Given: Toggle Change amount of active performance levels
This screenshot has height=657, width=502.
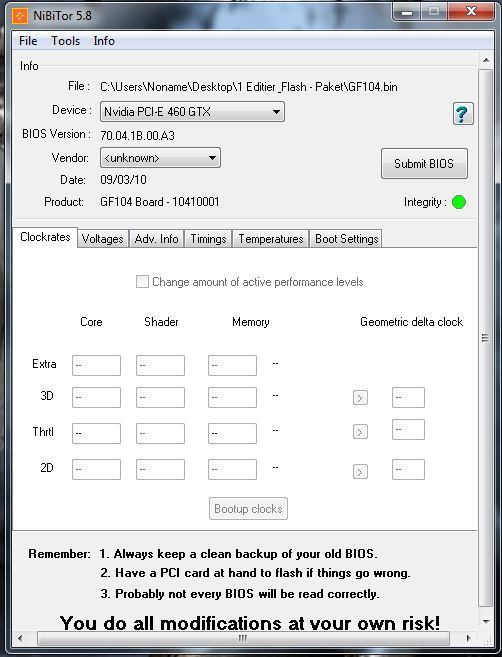Looking at the screenshot, I should (x=142, y=282).
